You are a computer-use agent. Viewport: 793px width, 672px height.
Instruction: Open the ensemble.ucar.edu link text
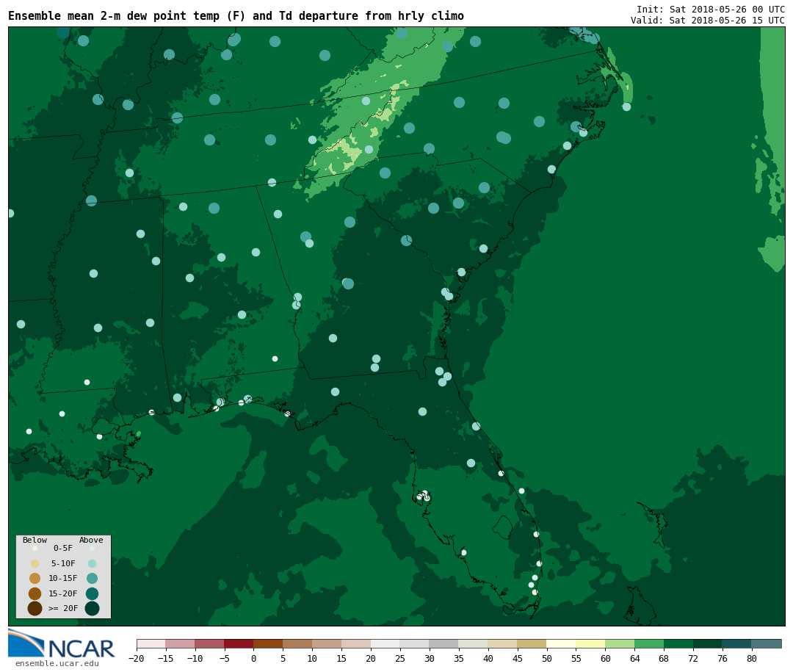[57, 663]
